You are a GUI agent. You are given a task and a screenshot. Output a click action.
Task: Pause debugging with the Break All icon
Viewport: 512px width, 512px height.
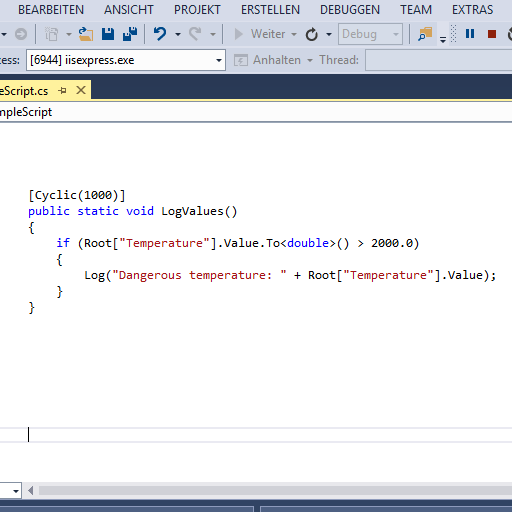[470, 34]
